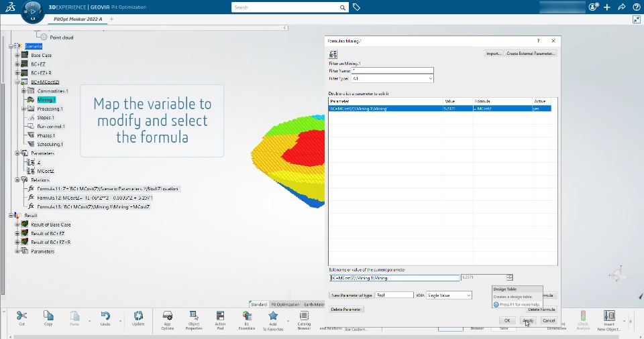Click the Filter Name input field
Screen dimensions: 644x339
(x=392, y=70)
